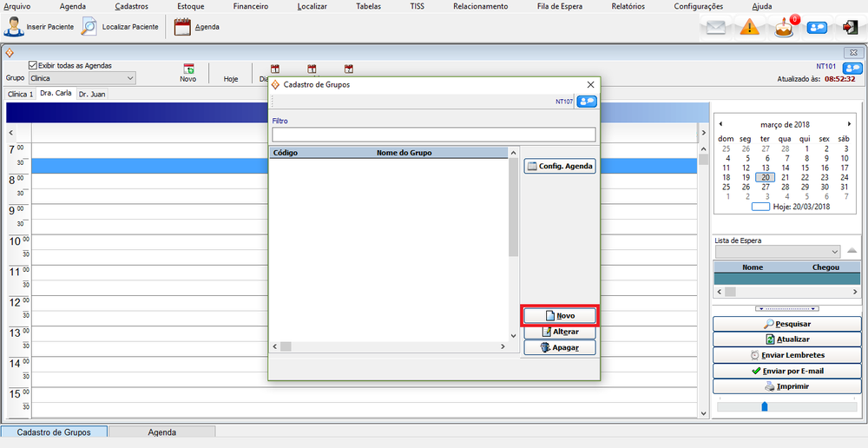Click the Agenda calendar toolbar icon

coord(182,26)
